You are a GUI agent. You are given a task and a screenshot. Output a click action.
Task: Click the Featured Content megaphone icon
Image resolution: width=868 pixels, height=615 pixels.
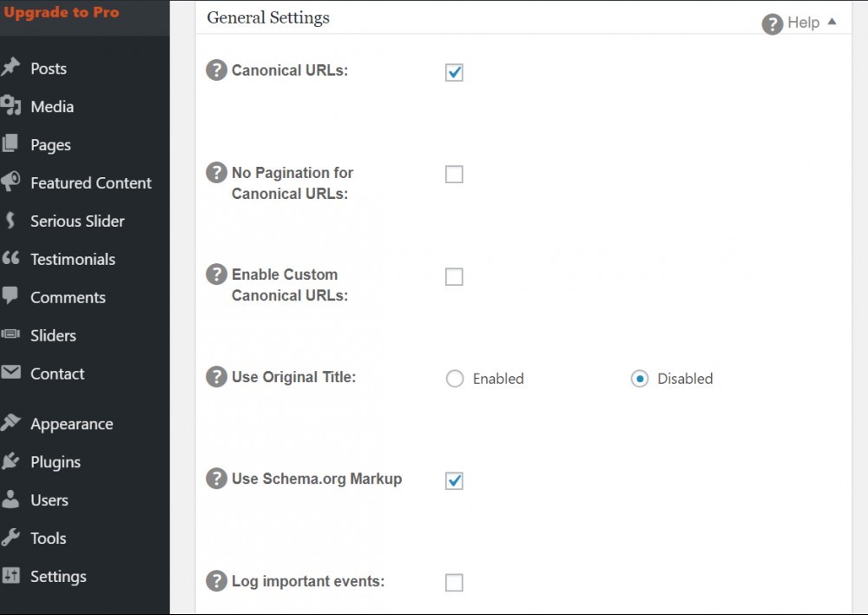[10, 182]
